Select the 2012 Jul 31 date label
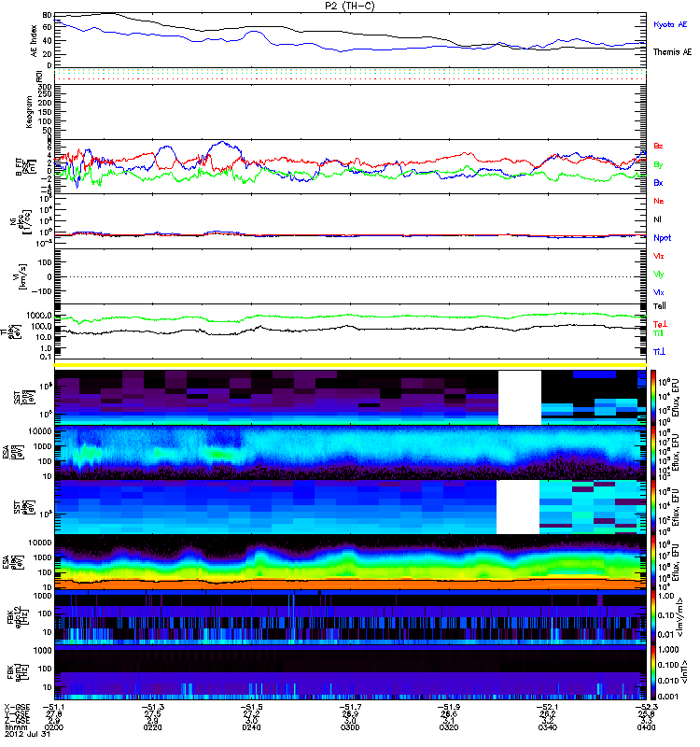 (28, 734)
